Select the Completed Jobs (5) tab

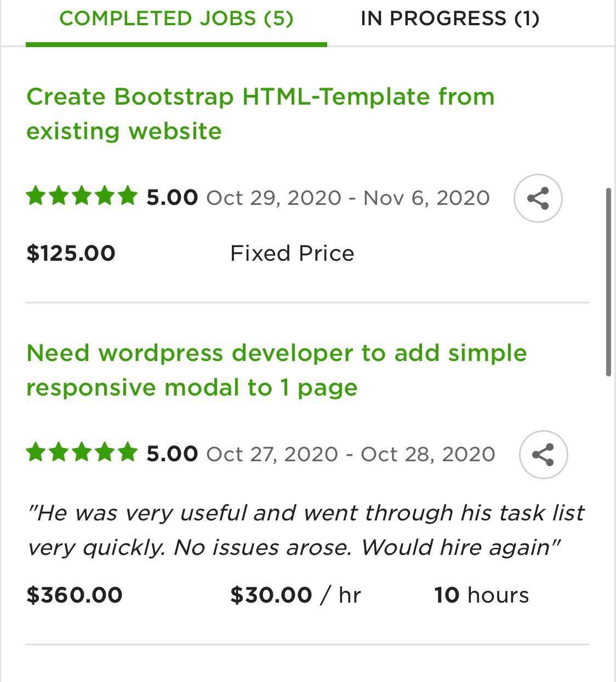[x=176, y=19]
